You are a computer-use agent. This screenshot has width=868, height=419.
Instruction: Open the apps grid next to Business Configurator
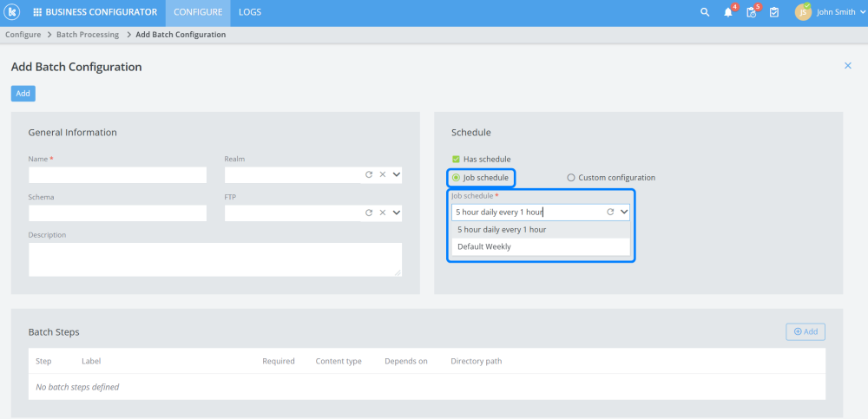(x=37, y=12)
